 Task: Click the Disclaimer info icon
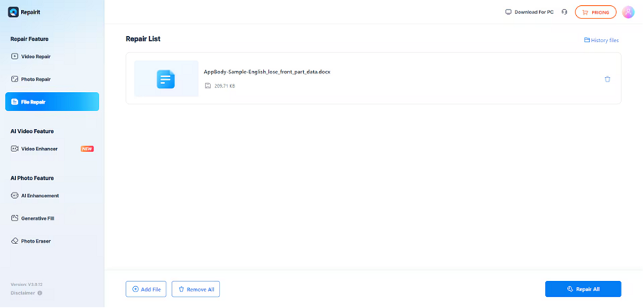point(40,293)
